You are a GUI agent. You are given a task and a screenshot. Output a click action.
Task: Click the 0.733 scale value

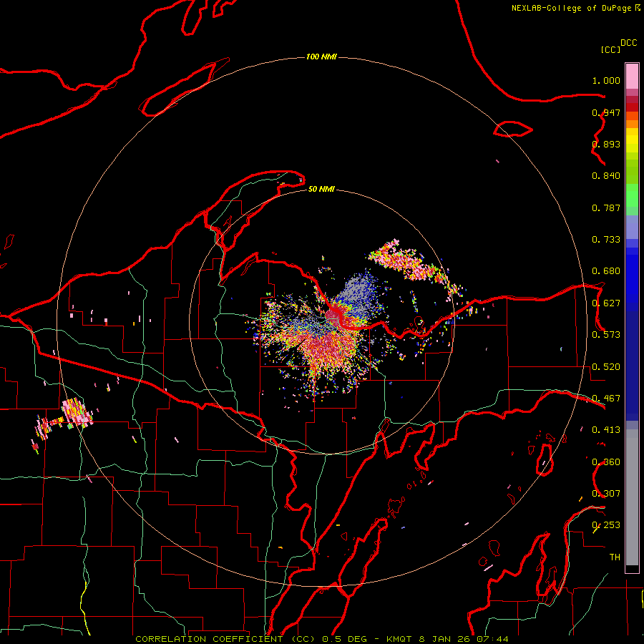(606, 240)
